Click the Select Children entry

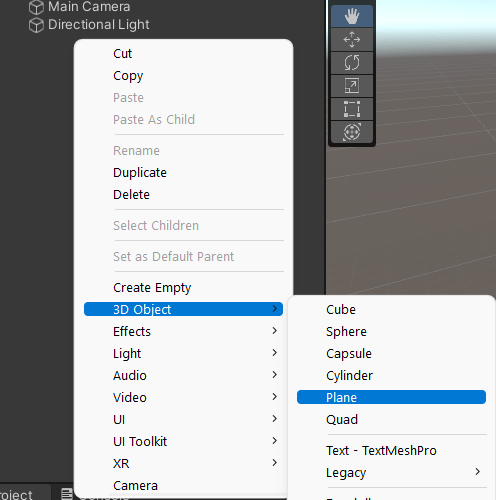coord(183,226)
